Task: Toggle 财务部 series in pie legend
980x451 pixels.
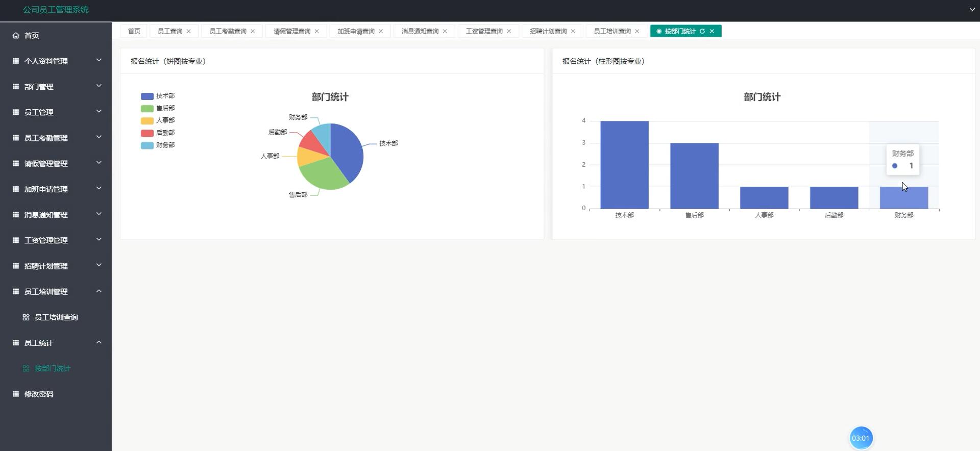Action: [158, 145]
